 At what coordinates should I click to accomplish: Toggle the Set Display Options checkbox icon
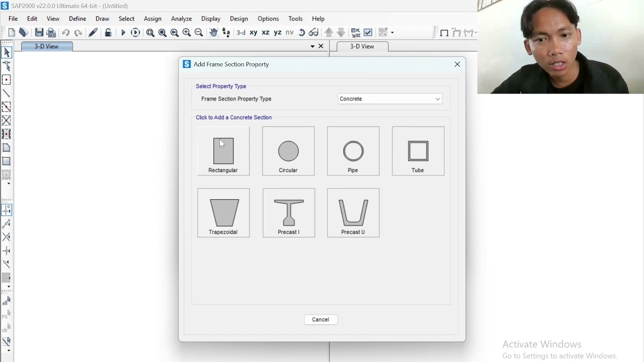coord(368,33)
